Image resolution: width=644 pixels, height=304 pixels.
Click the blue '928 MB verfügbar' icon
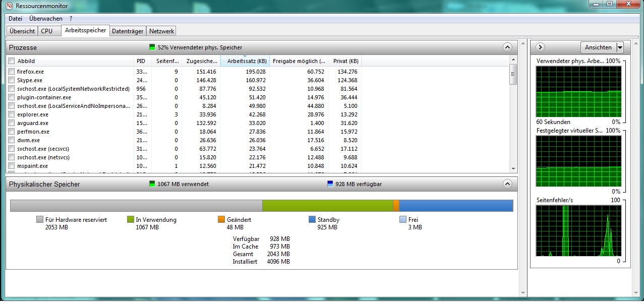330,184
